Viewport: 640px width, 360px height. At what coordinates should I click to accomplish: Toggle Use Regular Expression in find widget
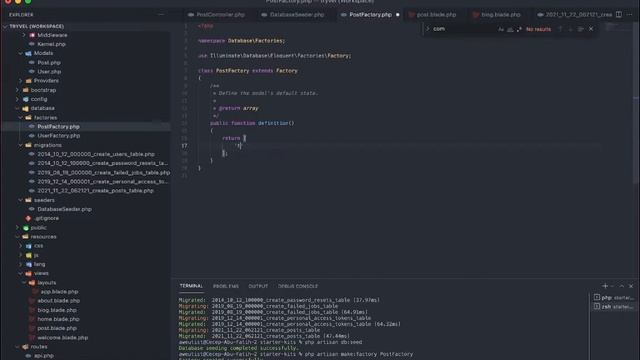pos(519,29)
